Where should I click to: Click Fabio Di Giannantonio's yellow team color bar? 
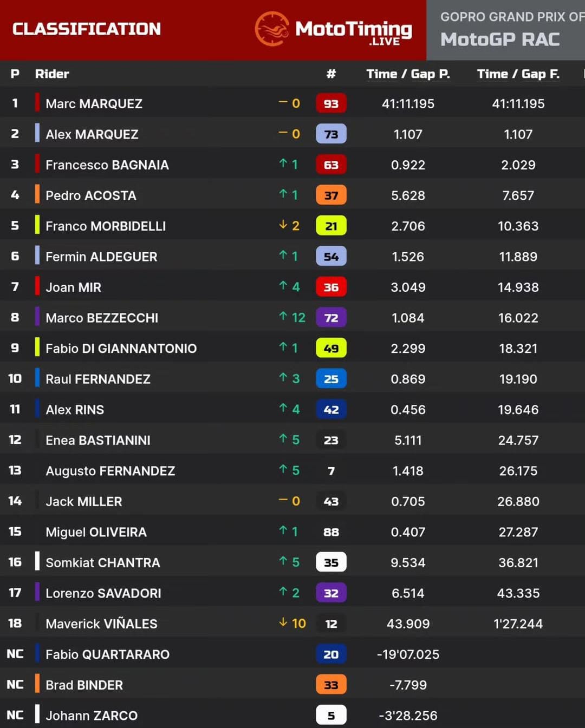click(37, 348)
